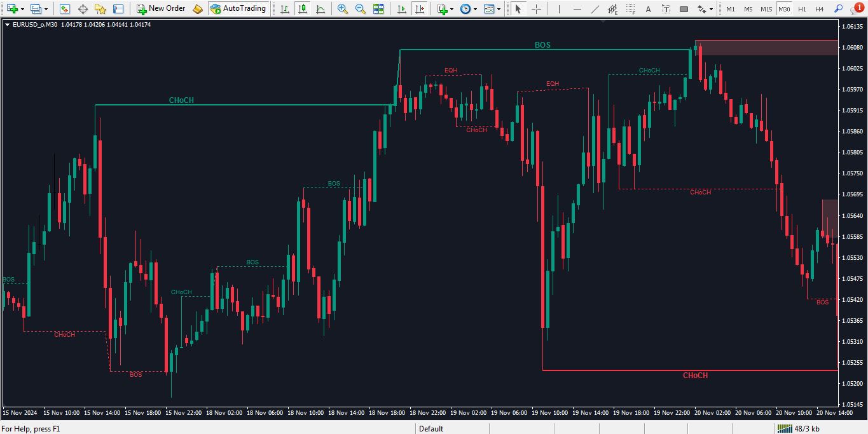Open the Periodicity clock dropdown
The height and width of the screenshot is (434, 868).
tap(467, 9)
